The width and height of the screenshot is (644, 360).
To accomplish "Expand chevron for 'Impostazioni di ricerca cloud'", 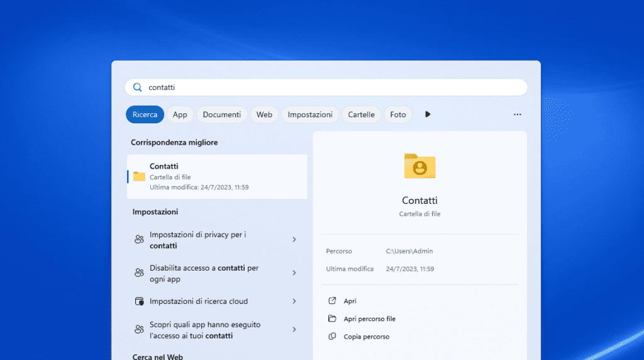I will (294, 301).
